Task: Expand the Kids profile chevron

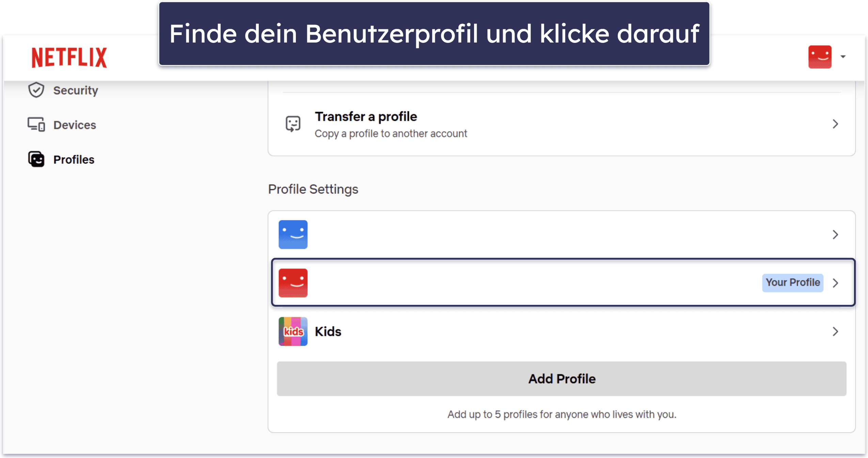Action: pyautogui.click(x=835, y=331)
